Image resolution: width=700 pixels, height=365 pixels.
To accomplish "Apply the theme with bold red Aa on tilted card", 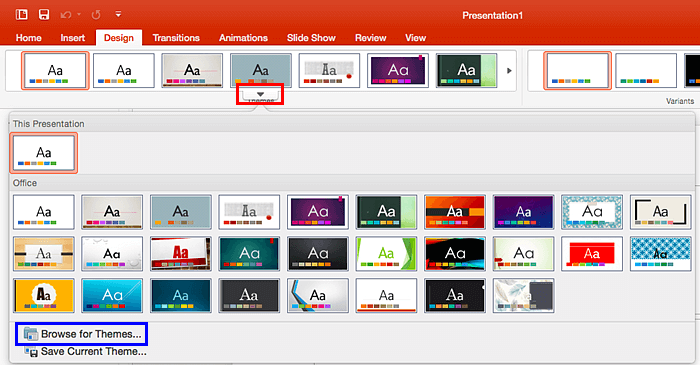I will (180, 254).
